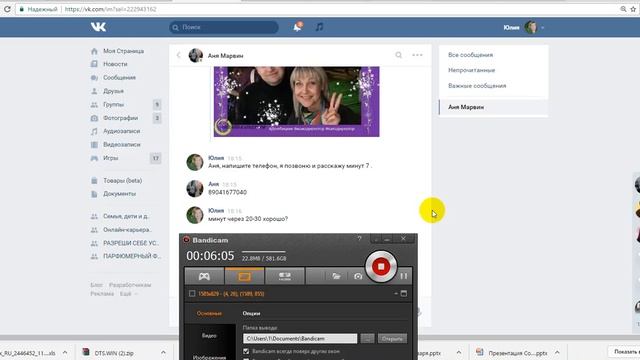Reload the browser page
640x360 pixels.
(7, 9)
